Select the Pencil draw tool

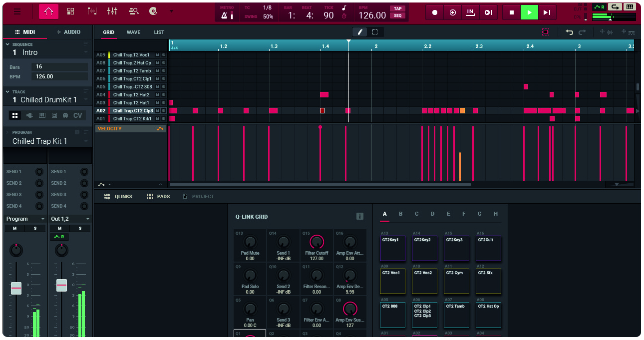point(359,32)
